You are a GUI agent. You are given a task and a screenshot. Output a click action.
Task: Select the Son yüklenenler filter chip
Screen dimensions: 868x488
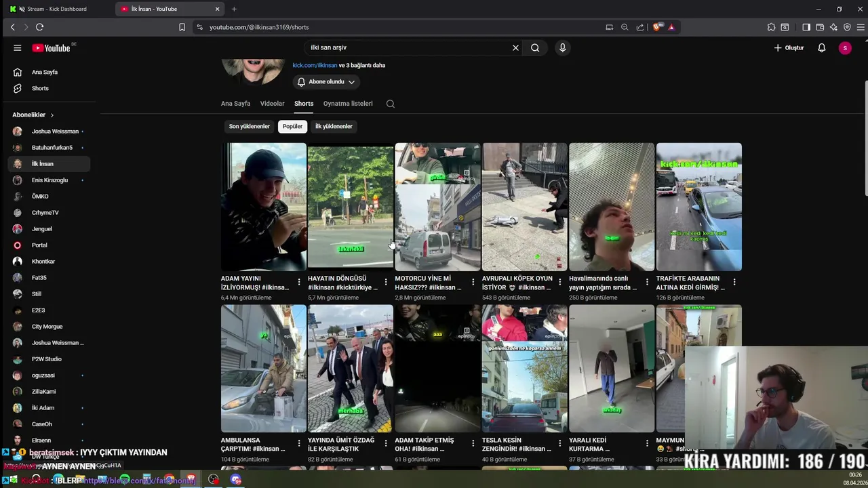[249, 126]
